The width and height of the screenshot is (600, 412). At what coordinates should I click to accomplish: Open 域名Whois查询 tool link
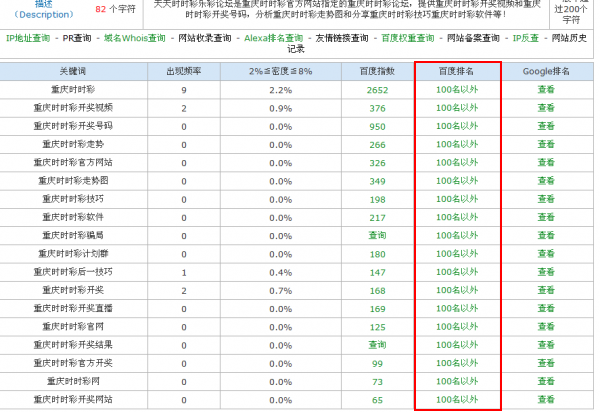[135, 38]
